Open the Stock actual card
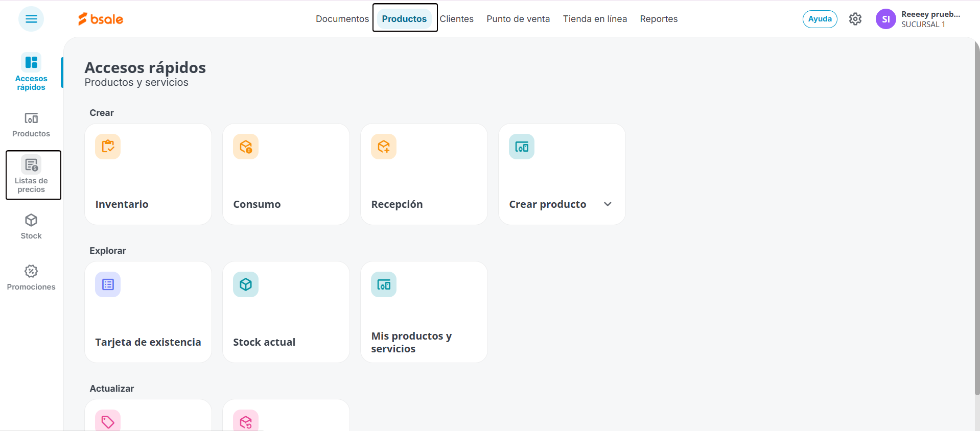Image resolution: width=980 pixels, height=431 pixels. 286,312
